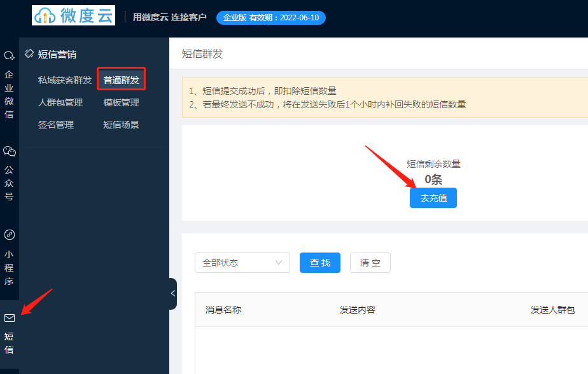Select the 短信 envelope icon

[x=10, y=318]
